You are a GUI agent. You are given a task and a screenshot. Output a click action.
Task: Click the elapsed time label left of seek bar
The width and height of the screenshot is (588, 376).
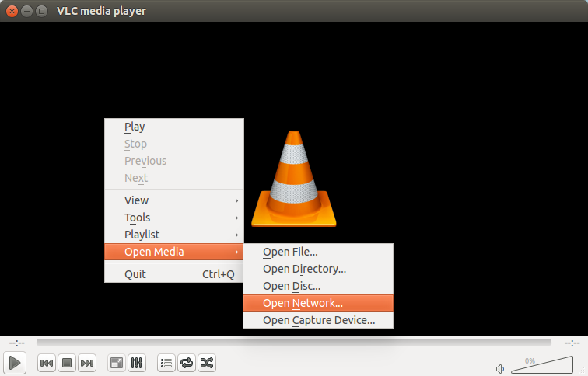pos(17,343)
